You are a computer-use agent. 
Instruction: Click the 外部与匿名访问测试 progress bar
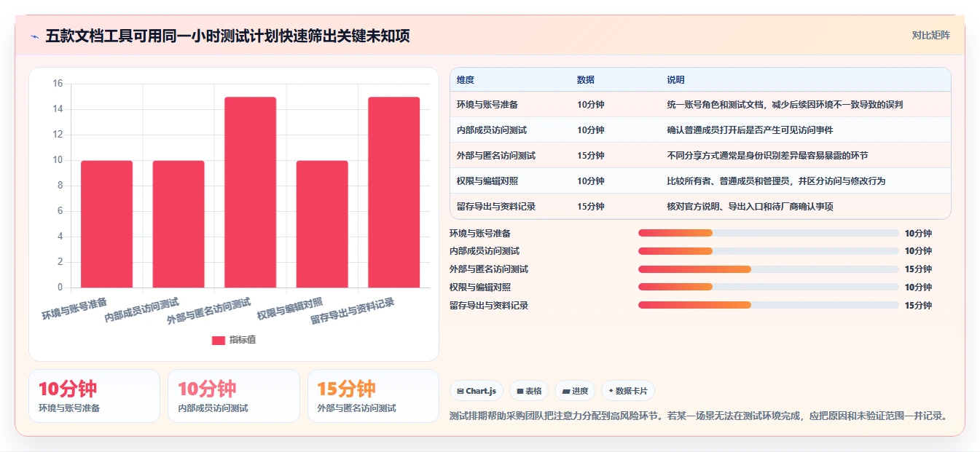768,269
